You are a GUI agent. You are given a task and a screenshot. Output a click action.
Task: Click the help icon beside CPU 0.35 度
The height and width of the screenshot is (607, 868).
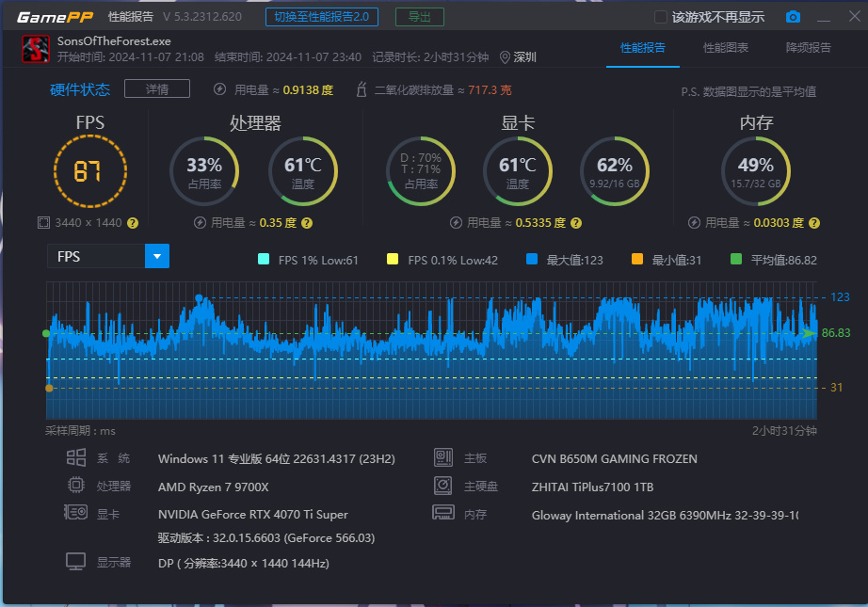[x=307, y=223]
